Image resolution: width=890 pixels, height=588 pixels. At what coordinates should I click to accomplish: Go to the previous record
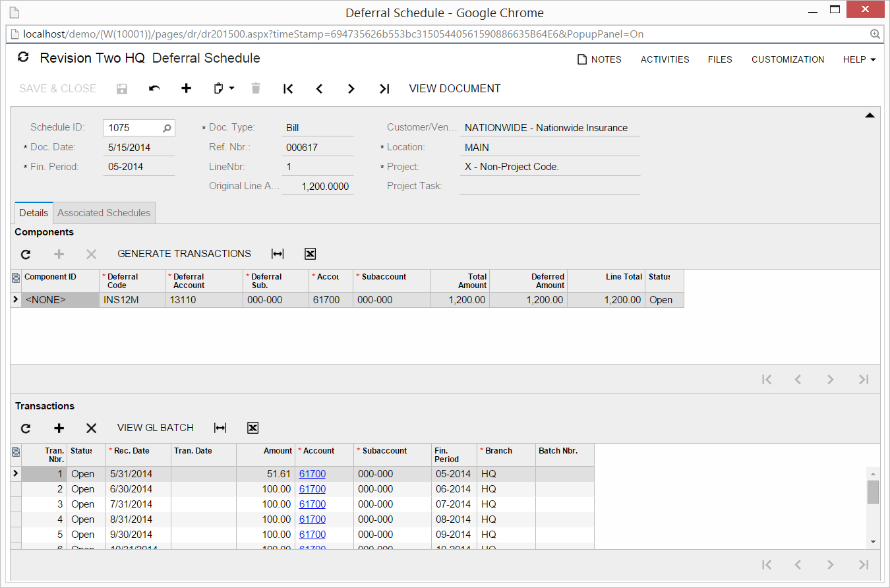point(320,88)
